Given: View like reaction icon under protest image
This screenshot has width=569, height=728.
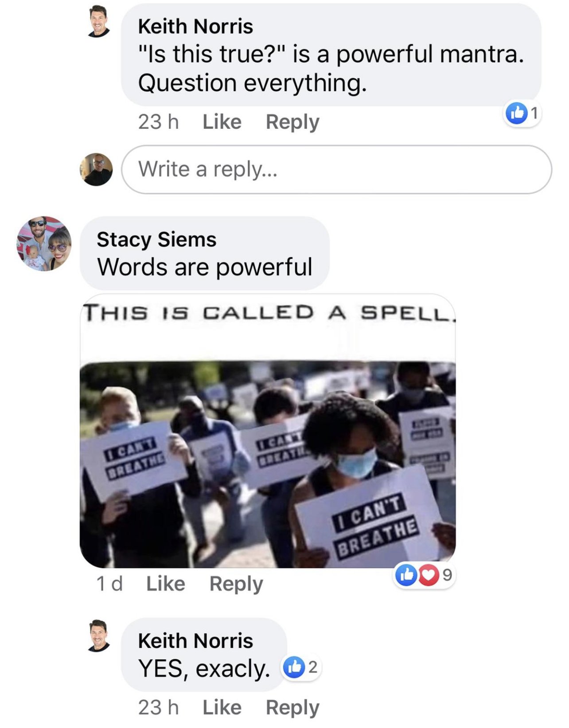Looking at the screenshot, I should 406,575.
